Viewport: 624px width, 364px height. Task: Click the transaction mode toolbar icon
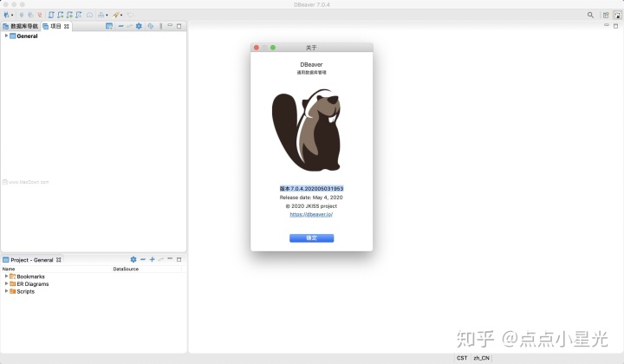101,15
